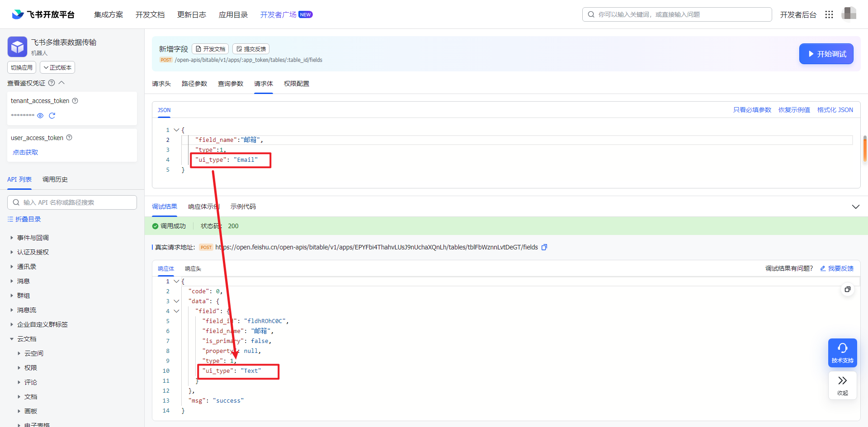Open the user avatar menu
Image resolution: width=868 pixels, height=427 pixels.
[849, 14]
